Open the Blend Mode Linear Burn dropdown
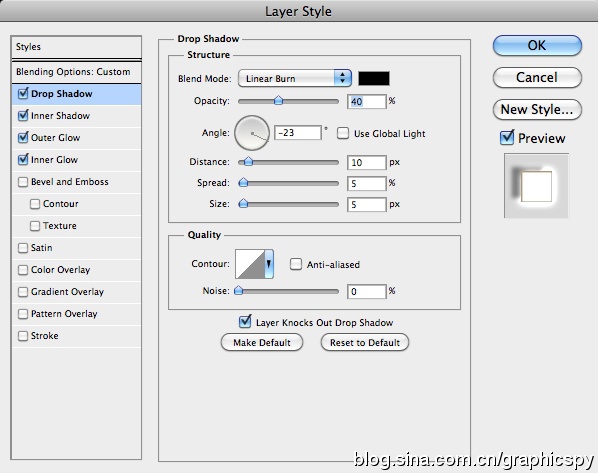This screenshot has height=473, width=598. pyautogui.click(x=294, y=79)
